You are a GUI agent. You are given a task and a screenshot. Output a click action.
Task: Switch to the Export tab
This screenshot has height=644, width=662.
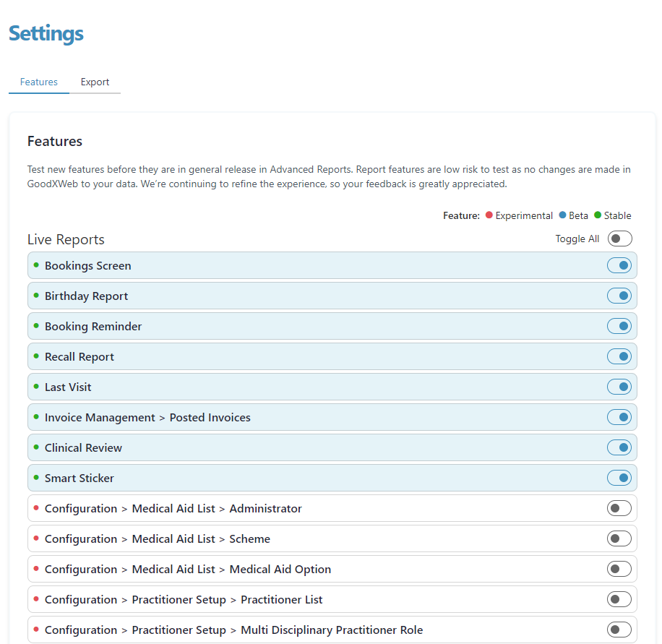point(95,82)
